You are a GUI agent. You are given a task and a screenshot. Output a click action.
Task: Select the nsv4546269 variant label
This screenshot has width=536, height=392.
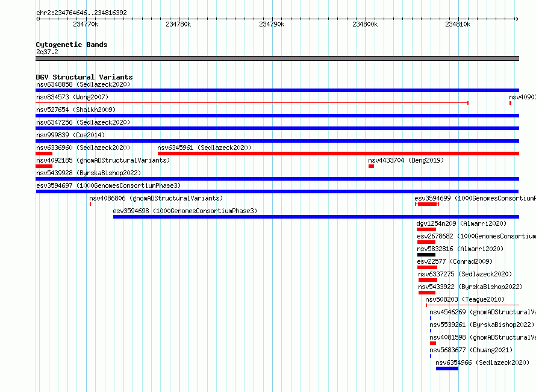point(482,312)
